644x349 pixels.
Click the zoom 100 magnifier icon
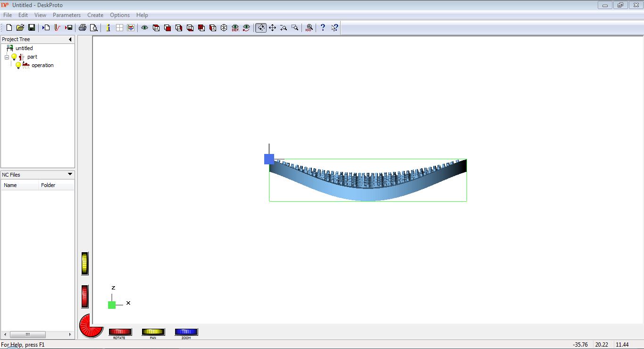pyautogui.click(x=309, y=28)
